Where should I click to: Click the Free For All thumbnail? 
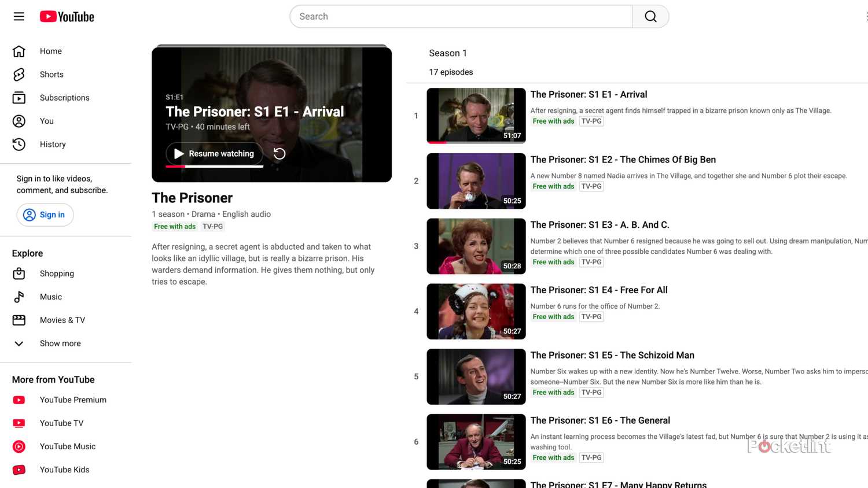[x=476, y=312]
